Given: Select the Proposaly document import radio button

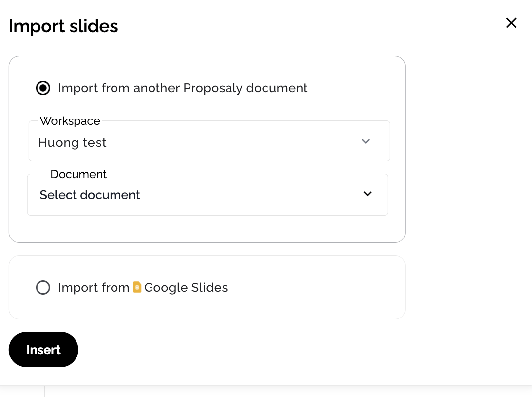Looking at the screenshot, I should pyautogui.click(x=43, y=88).
